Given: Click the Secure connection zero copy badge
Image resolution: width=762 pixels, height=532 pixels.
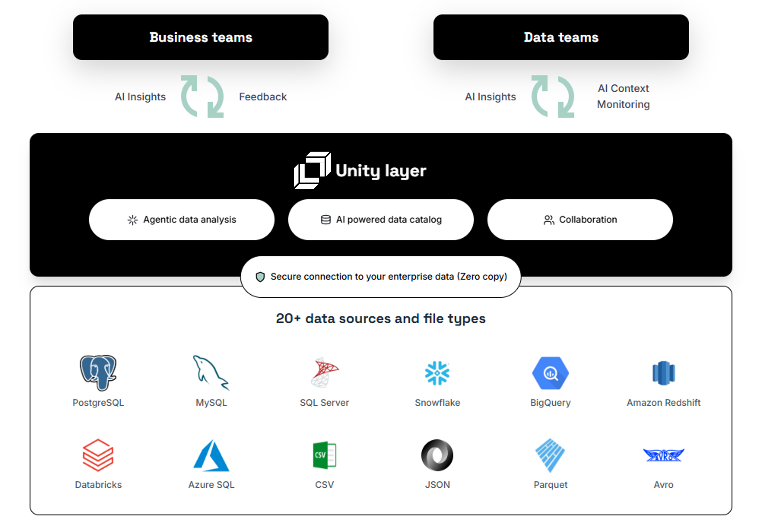Looking at the screenshot, I should (x=381, y=276).
